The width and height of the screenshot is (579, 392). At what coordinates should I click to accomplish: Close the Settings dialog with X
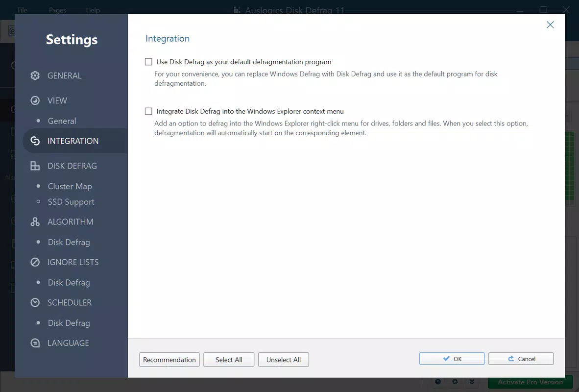(x=550, y=25)
